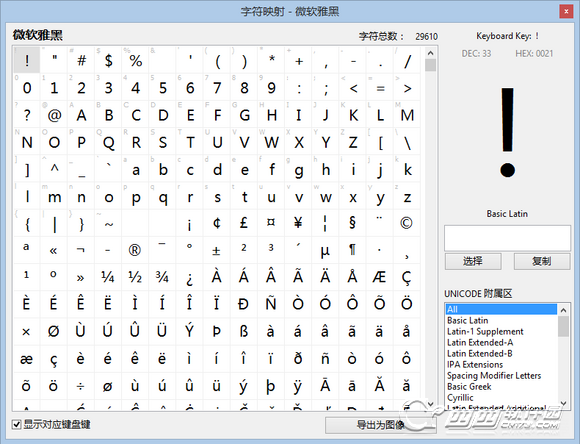Select the capital Ç with cedilla
This screenshot has height=444, width=580.
pos(406,278)
